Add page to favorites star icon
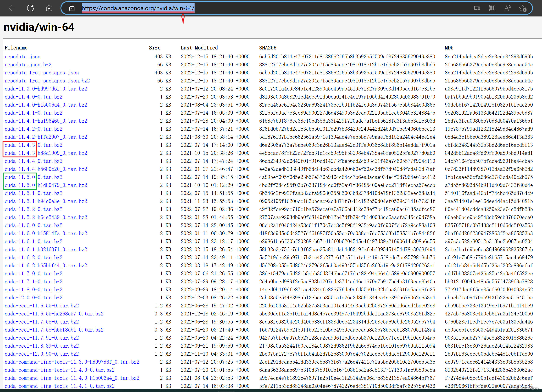 coord(523,8)
